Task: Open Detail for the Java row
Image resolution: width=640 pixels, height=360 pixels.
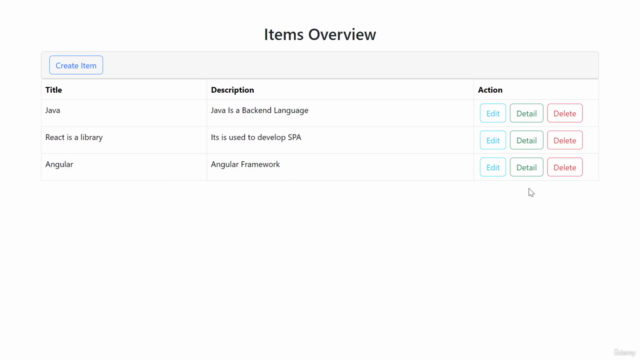Action: [527, 113]
